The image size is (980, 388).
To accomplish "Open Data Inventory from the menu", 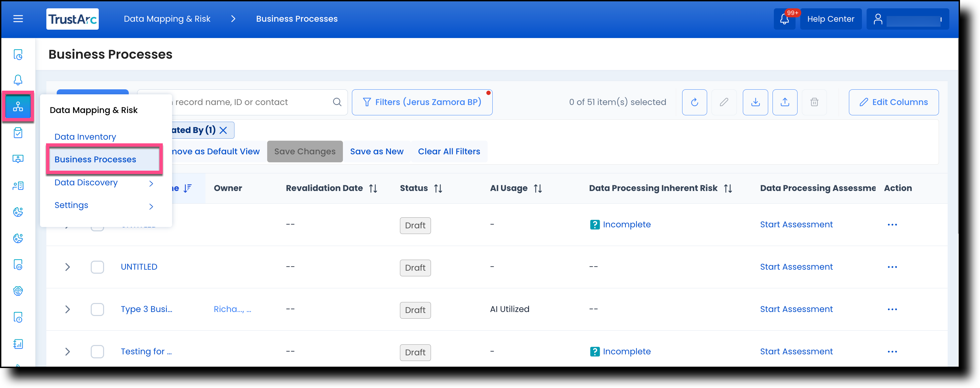I will 85,136.
